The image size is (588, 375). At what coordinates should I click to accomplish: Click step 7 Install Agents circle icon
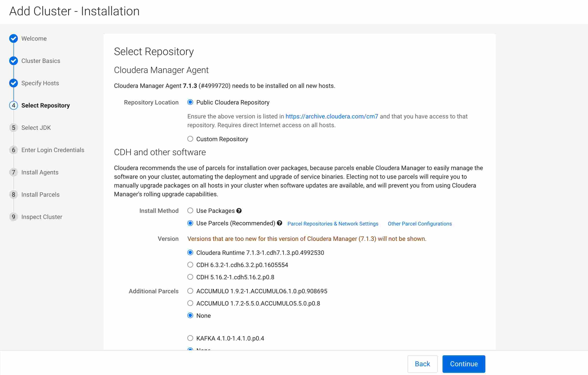(13, 172)
